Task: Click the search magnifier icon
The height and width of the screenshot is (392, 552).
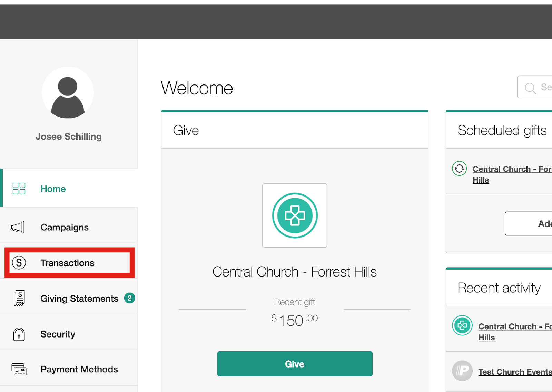Action: 530,87
